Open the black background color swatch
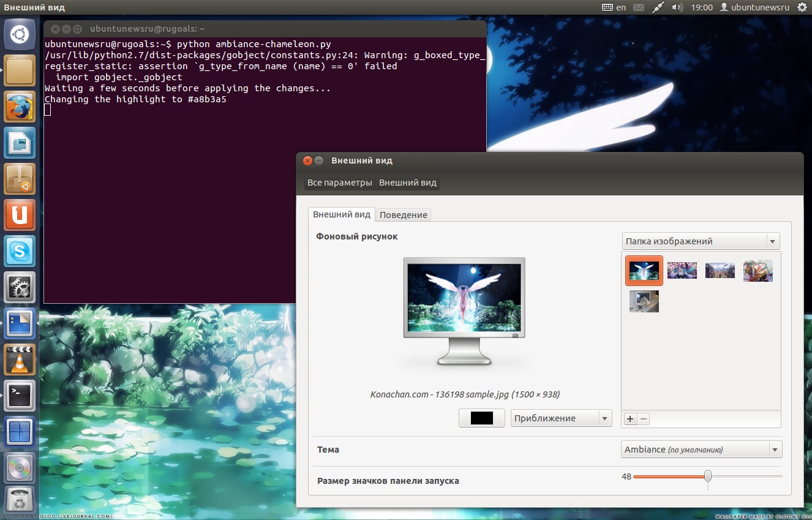812x520 pixels. point(482,418)
